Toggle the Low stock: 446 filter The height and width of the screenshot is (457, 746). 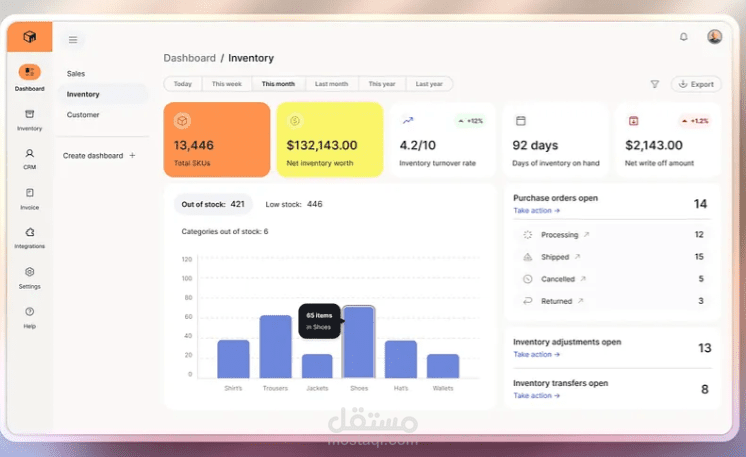tap(294, 204)
